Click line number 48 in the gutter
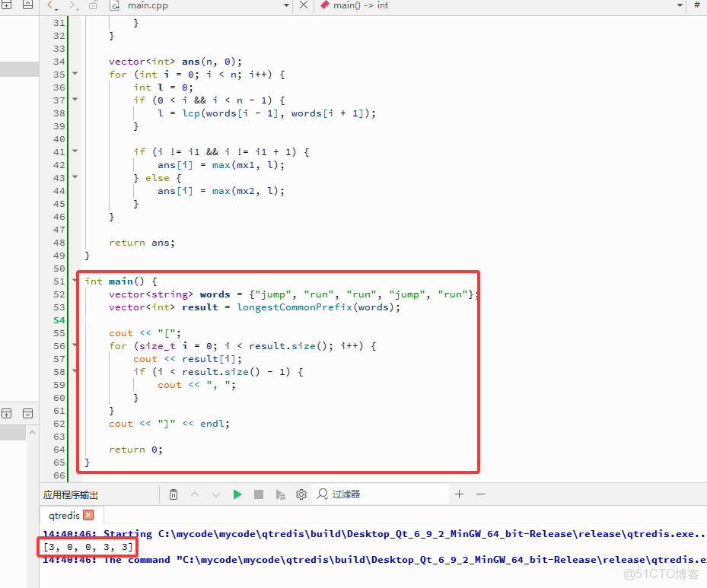 pos(59,243)
